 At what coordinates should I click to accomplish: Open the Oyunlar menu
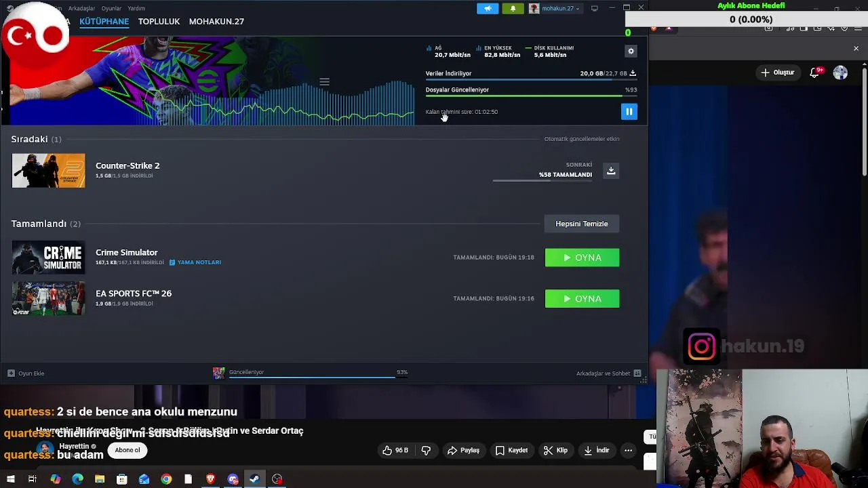[x=111, y=8]
